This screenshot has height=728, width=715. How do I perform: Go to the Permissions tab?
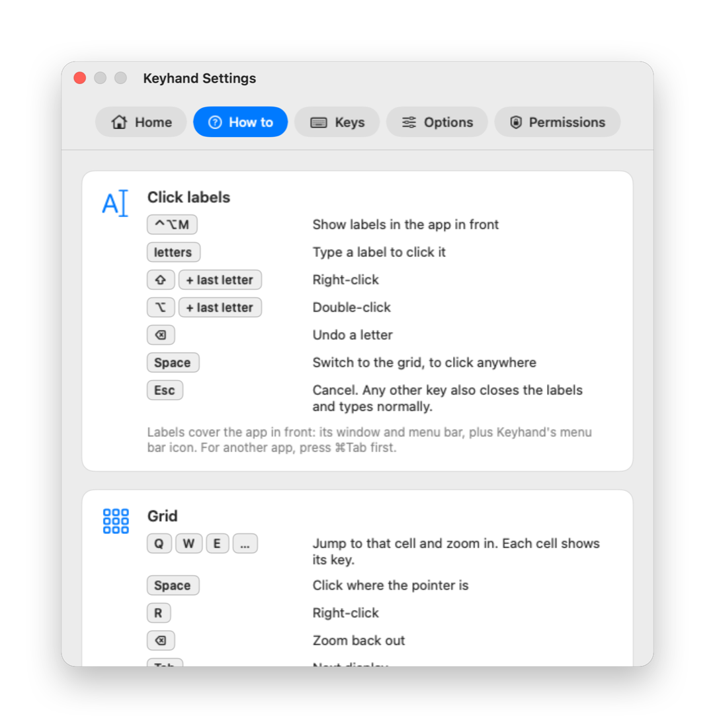(x=557, y=122)
